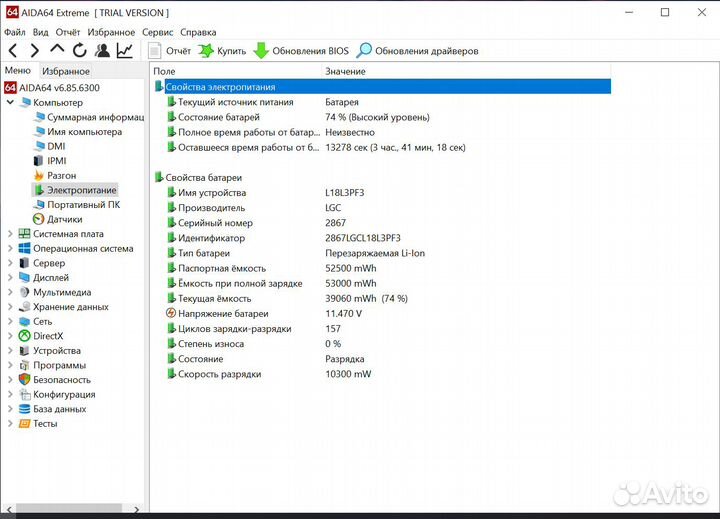Image resolution: width=720 pixels, height=519 pixels.
Task: Open the Отчёт menu in menu bar
Action: coord(68,32)
